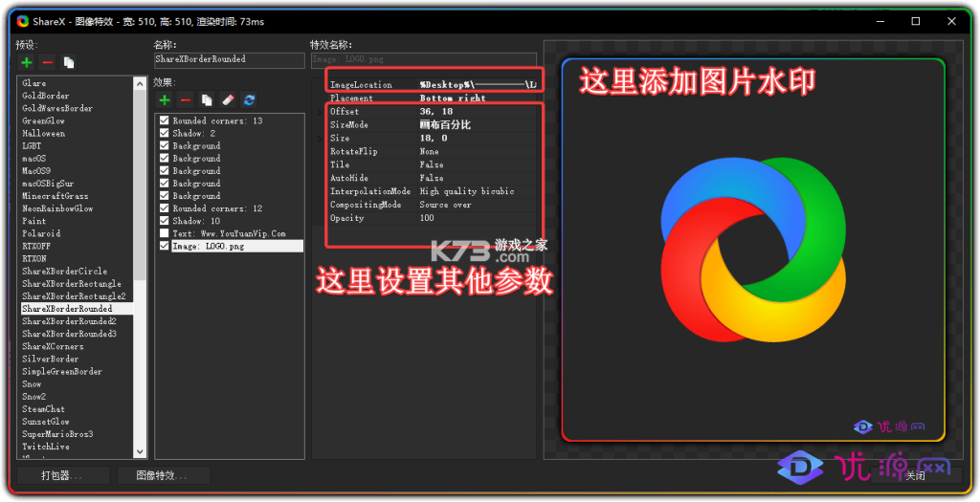The image size is (980, 502).
Task: Duplicate the selected preset
Action: [69, 62]
